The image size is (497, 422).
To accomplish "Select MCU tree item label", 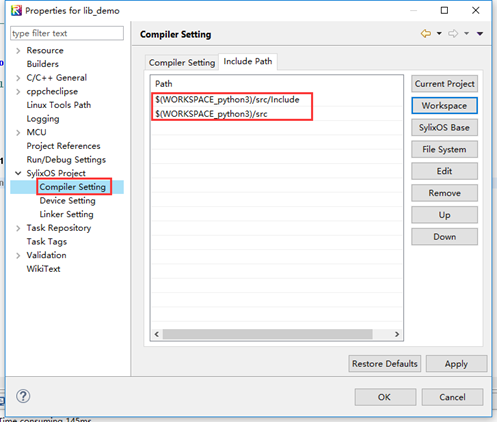I will click(x=36, y=133).
